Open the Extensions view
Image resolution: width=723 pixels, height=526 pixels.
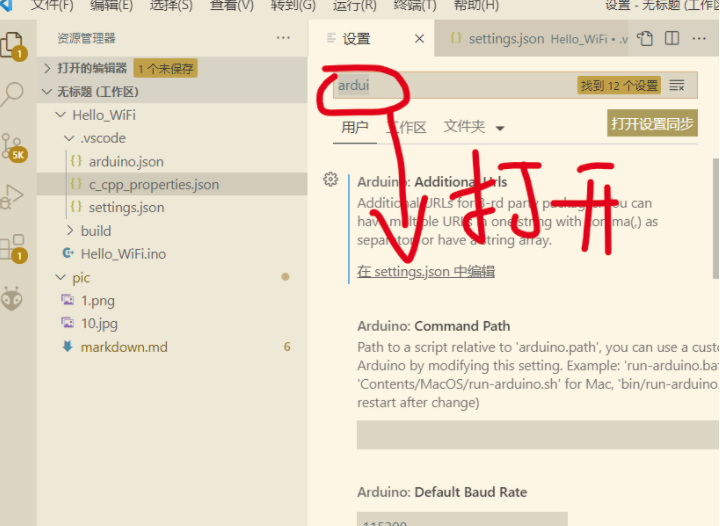tap(13, 248)
